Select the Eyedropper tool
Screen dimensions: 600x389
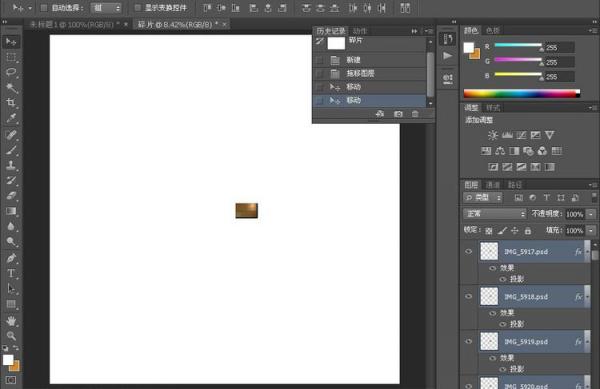click(x=11, y=118)
